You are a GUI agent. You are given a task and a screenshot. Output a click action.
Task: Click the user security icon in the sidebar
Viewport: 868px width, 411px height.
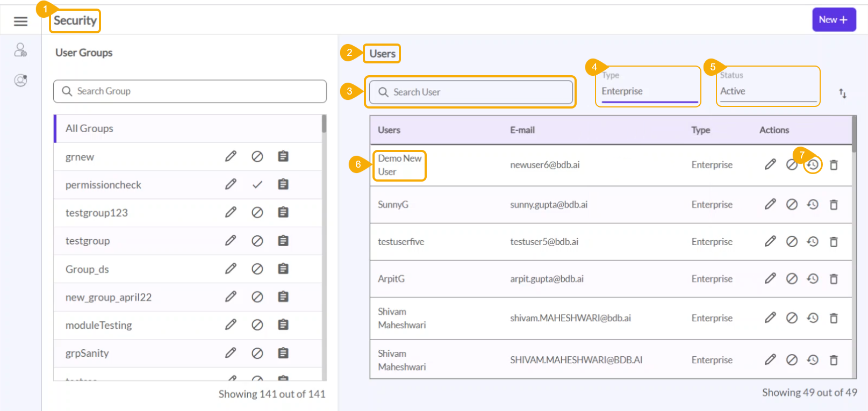(20, 50)
